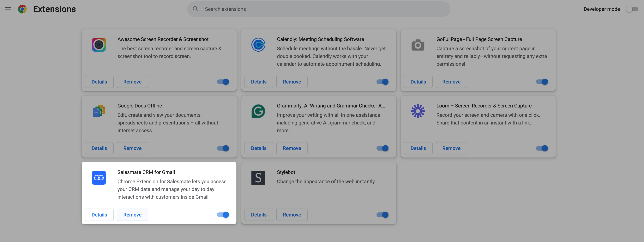
Task: Click the Stylebot S icon
Action: (x=258, y=178)
